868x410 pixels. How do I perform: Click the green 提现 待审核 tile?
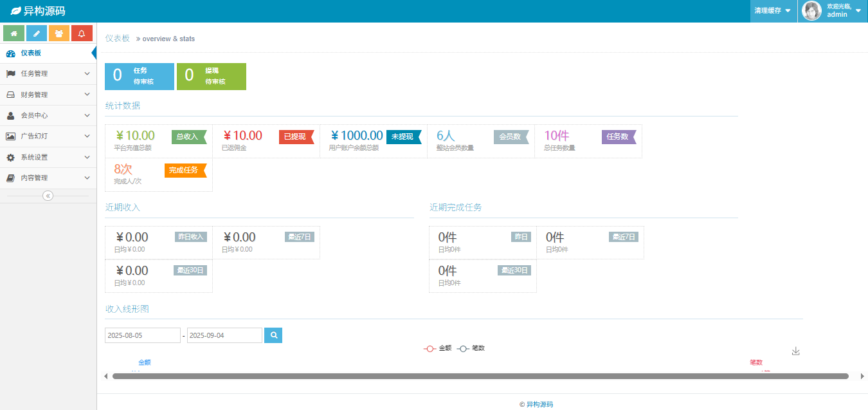coord(212,76)
